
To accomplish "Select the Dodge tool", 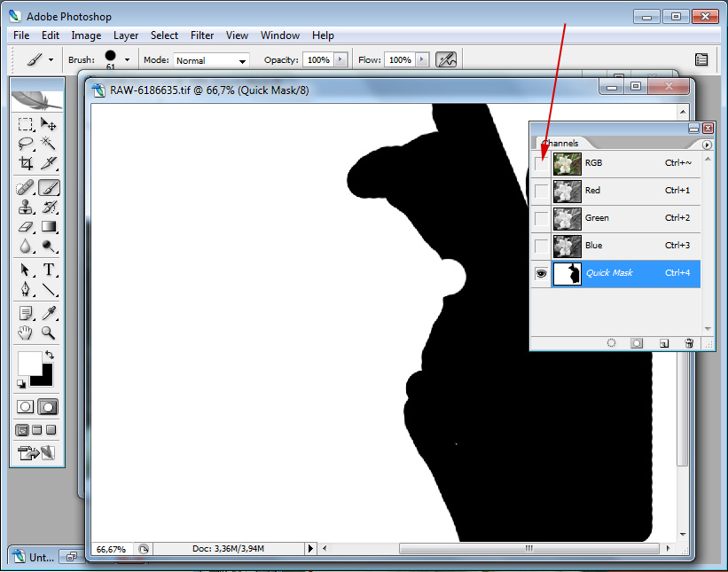I will point(48,246).
